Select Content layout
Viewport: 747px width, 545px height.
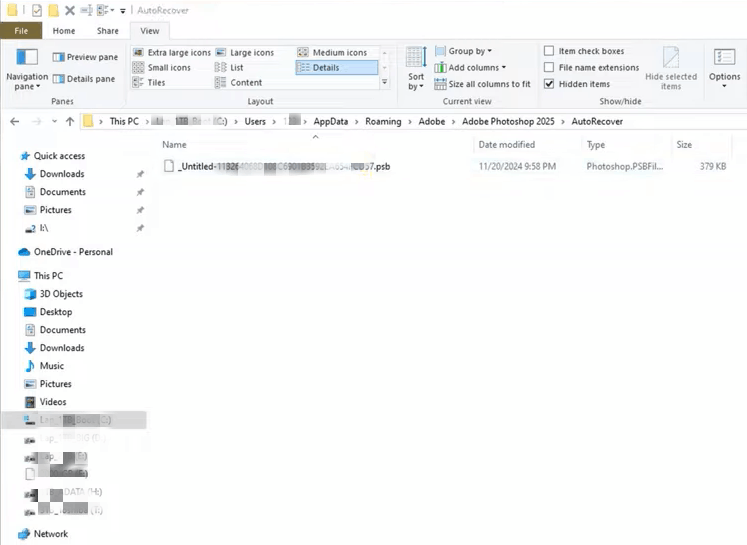tap(239, 82)
